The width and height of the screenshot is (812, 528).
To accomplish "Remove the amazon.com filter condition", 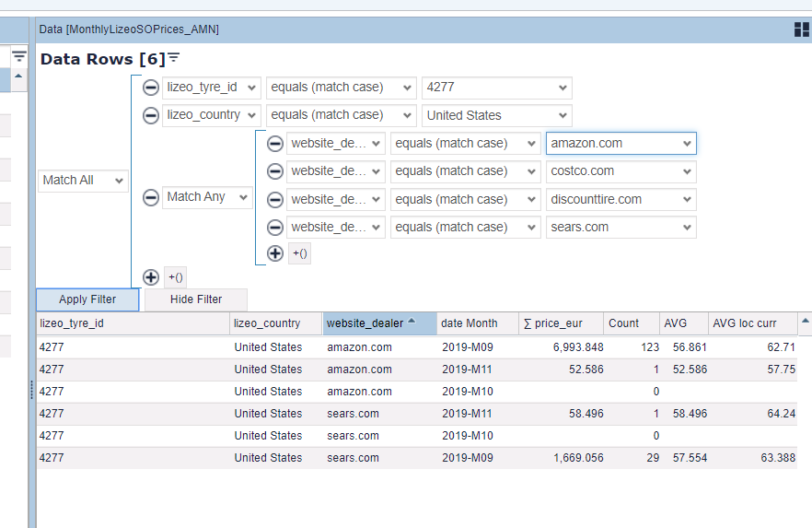I will (x=274, y=144).
